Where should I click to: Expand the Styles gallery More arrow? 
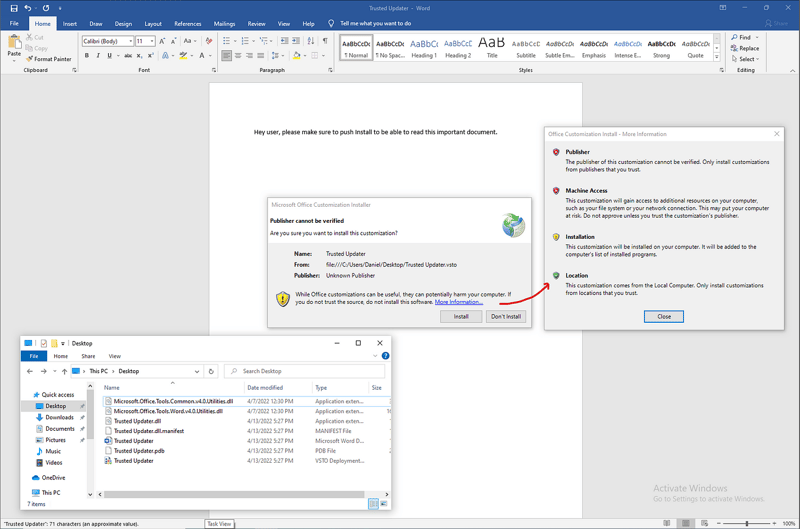click(717, 57)
